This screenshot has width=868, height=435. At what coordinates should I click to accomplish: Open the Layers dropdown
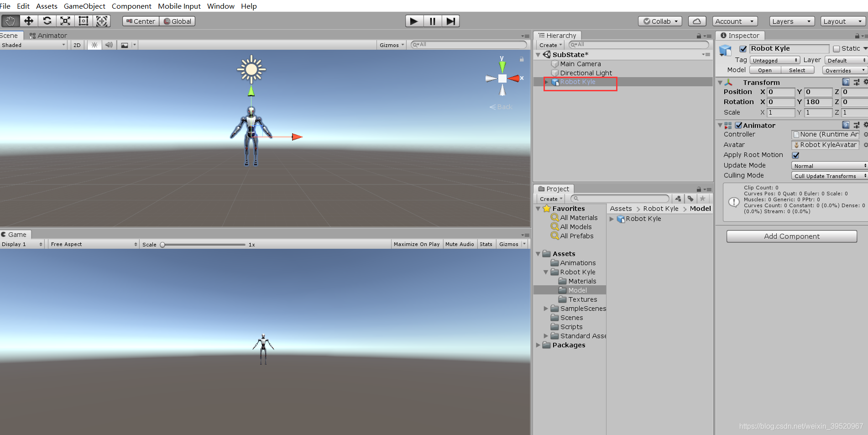(792, 21)
